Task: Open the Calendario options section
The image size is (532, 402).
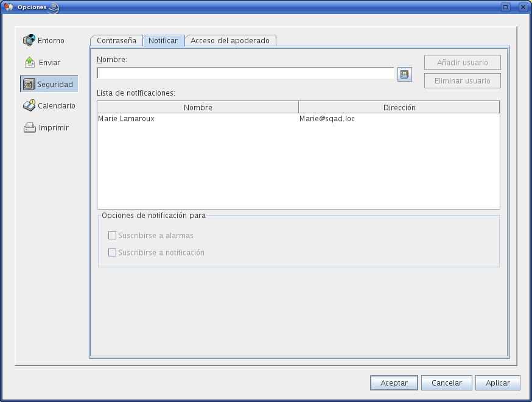Action: tap(49, 105)
